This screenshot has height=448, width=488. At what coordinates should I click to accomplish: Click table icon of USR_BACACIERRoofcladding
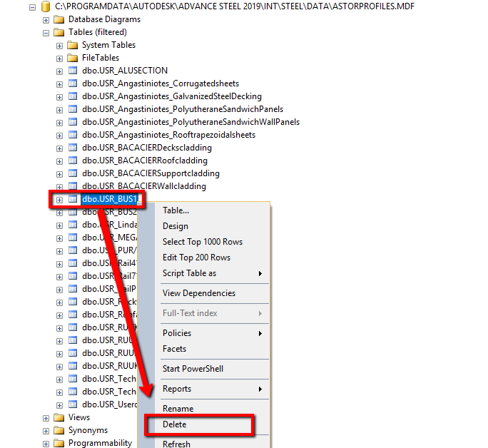point(73,161)
